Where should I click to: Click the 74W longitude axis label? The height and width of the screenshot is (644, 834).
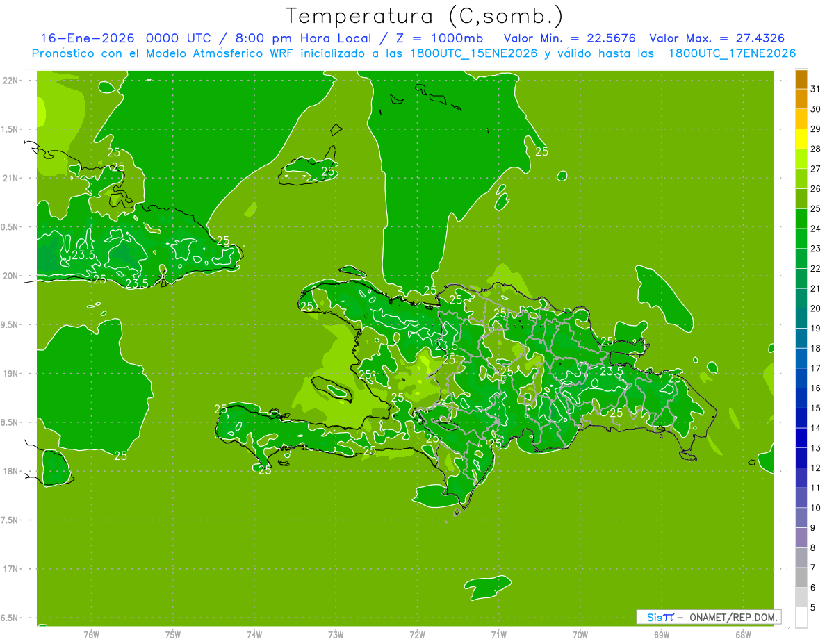click(x=254, y=635)
